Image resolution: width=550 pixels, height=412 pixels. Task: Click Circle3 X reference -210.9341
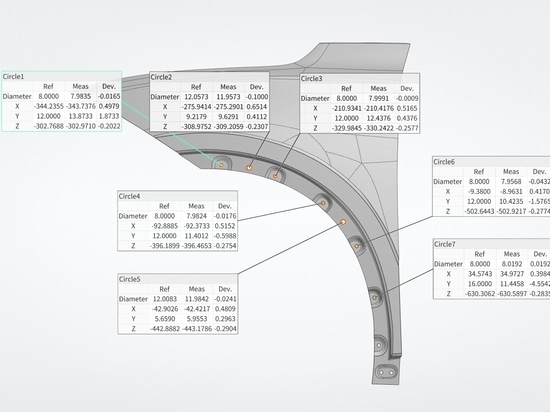click(x=346, y=108)
